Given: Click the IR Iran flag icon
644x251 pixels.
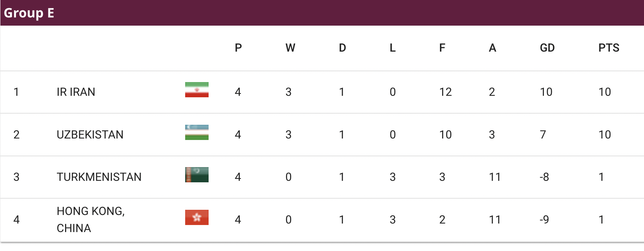Looking at the screenshot, I should [x=197, y=89].
